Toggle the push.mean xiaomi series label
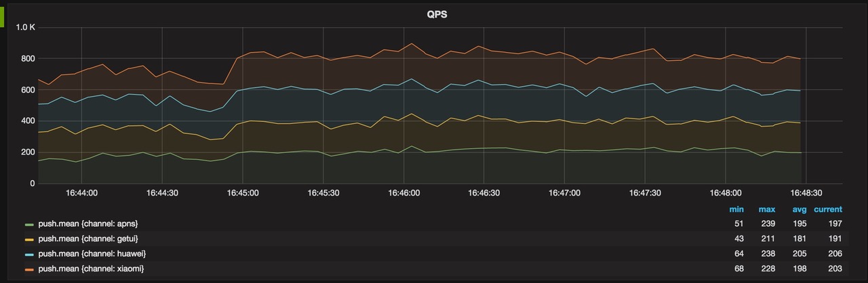 (91, 269)
